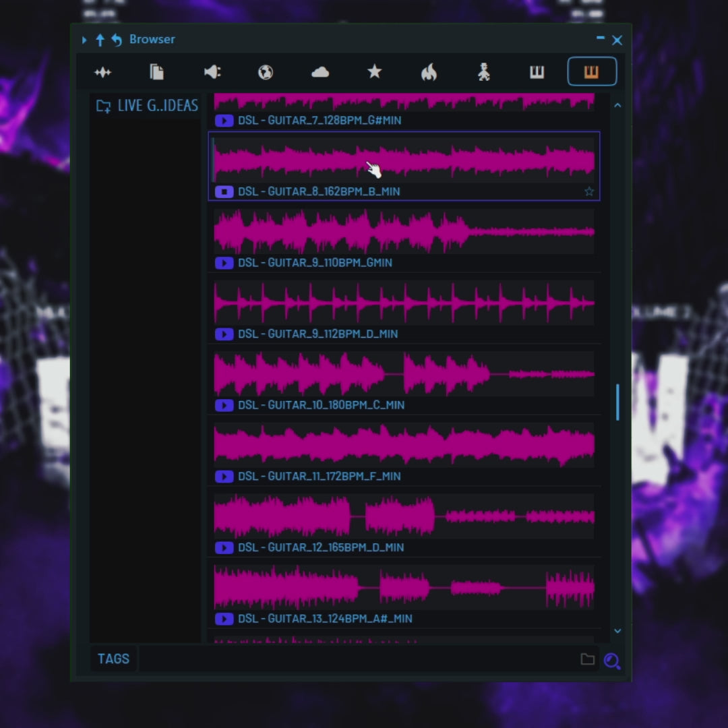The image size is (728, 728).
Task: Click the TAGS button
Action: coord(113,659)
